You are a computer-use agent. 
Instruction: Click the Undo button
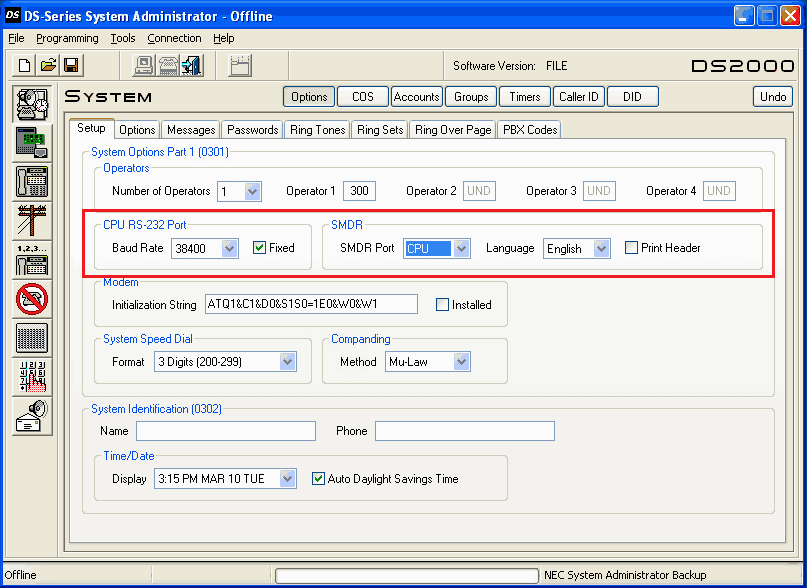coord(773,97)
